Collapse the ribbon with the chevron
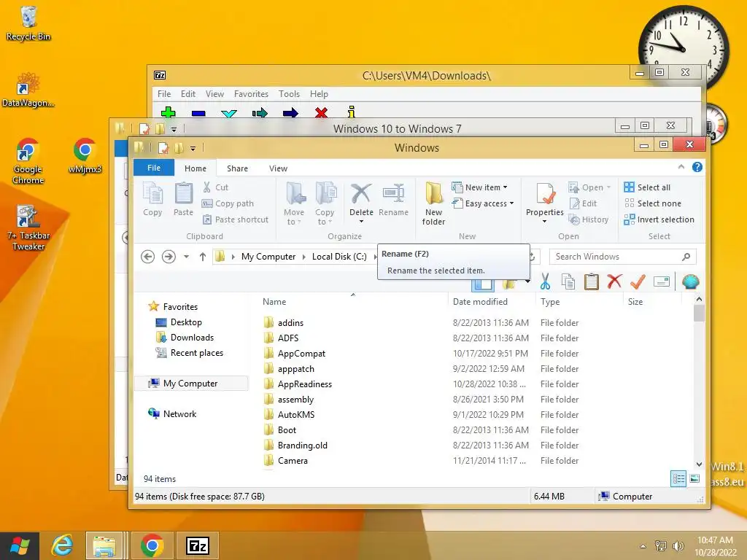Screen dimensions: 747x560 pyautogui.click(x=681, y=167)
